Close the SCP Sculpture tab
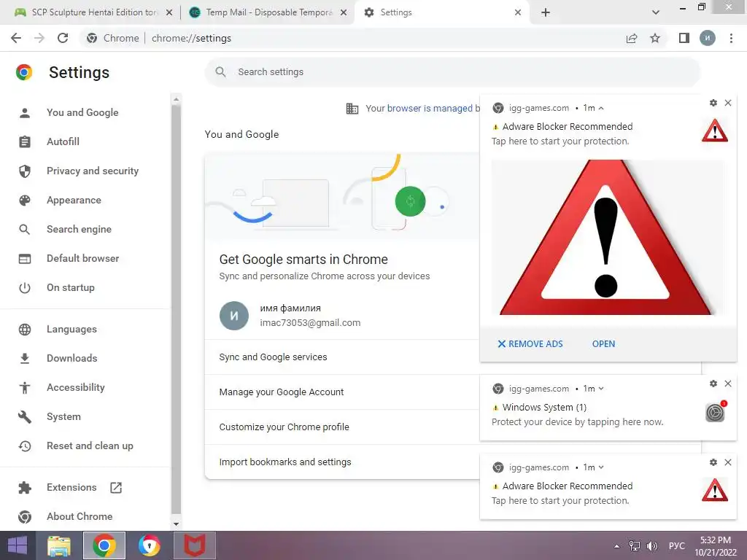 coord(169,12)
